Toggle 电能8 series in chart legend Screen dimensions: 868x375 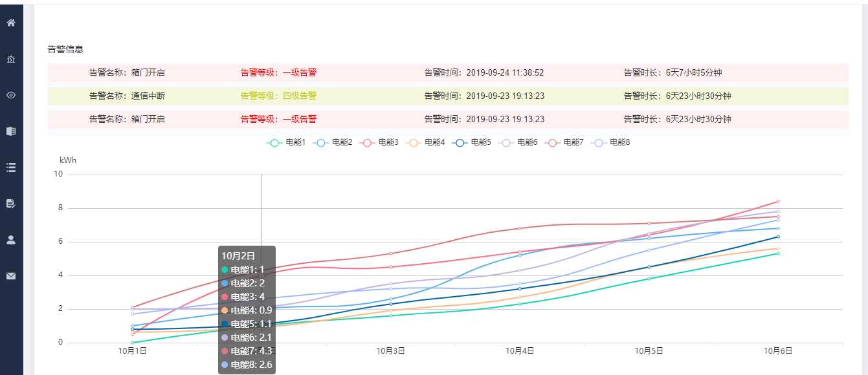(x=610, y=142)
